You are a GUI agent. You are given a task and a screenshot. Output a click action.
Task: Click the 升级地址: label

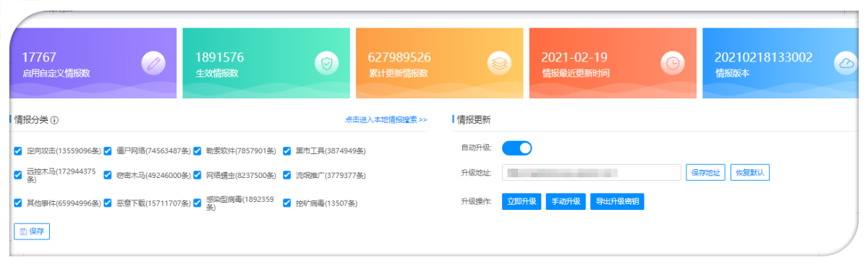click(x=476, y=174)
